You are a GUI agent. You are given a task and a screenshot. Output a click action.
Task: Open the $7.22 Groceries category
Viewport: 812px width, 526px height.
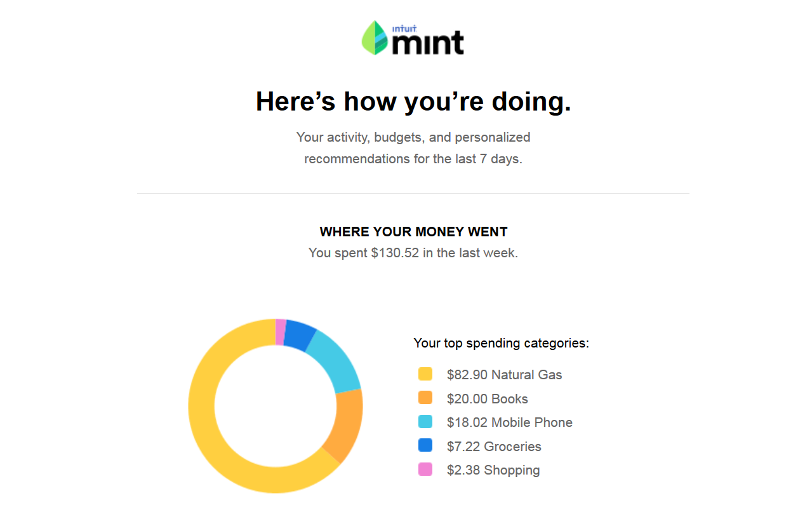[x=494, y=447]
